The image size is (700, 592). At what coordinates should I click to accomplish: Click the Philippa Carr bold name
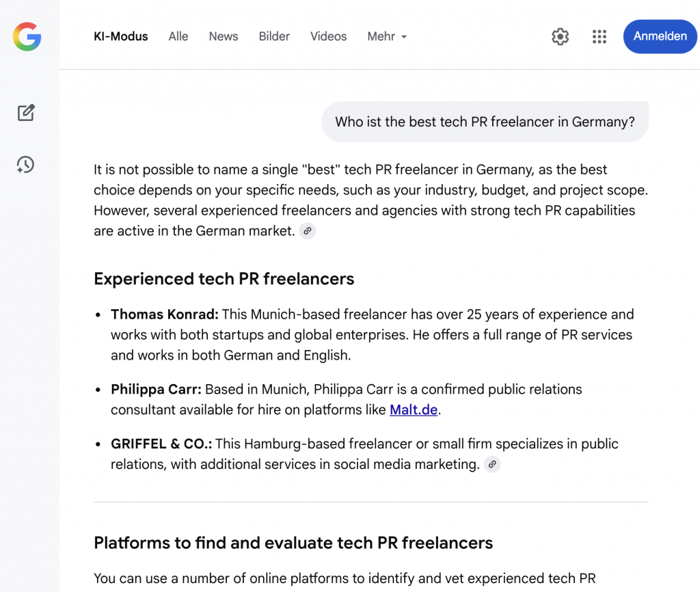(x=156, y=390)
